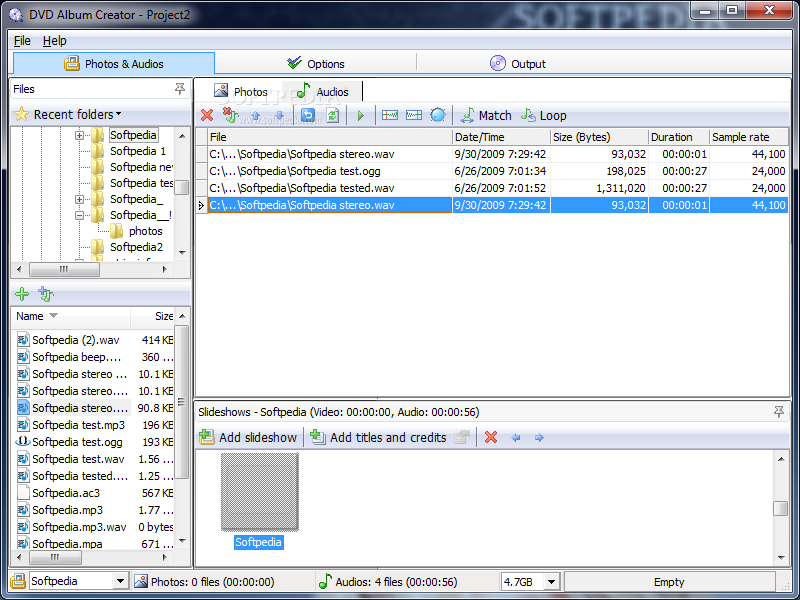800x600 pixels.
Task: Collapse the Softpedia__! folder node
Action: [79, 215]
